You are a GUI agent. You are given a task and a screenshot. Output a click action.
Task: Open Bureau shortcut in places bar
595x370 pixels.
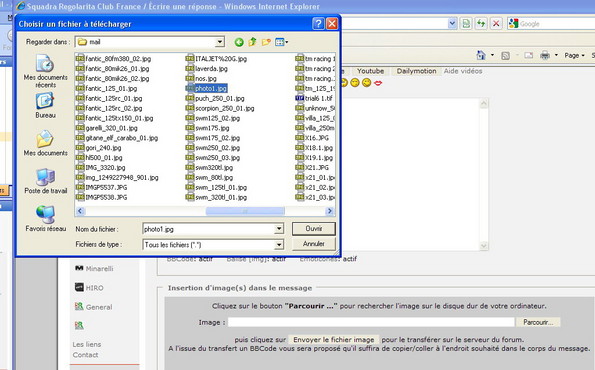click(46, 105)
